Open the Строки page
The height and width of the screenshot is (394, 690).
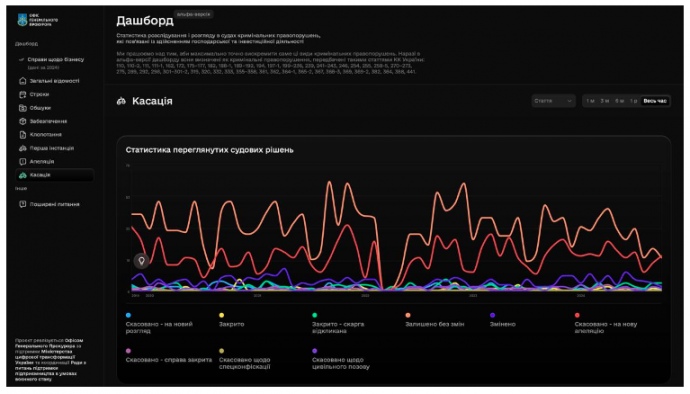pyautogui.click(x=54, y=95)
